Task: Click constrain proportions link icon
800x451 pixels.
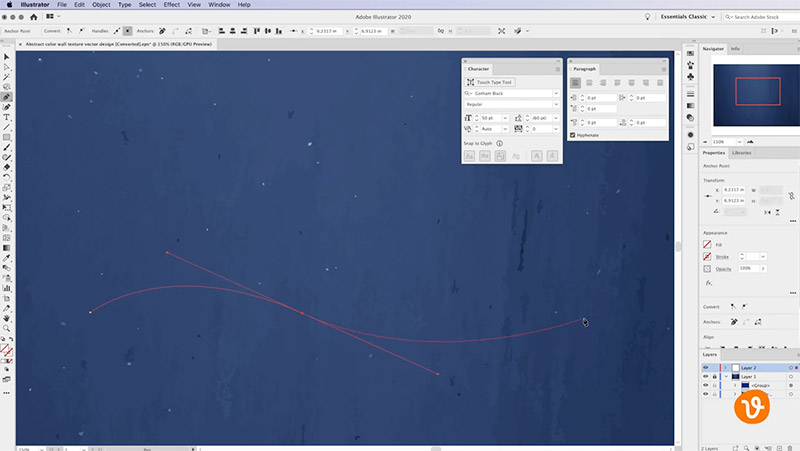Action: point(791,195)
